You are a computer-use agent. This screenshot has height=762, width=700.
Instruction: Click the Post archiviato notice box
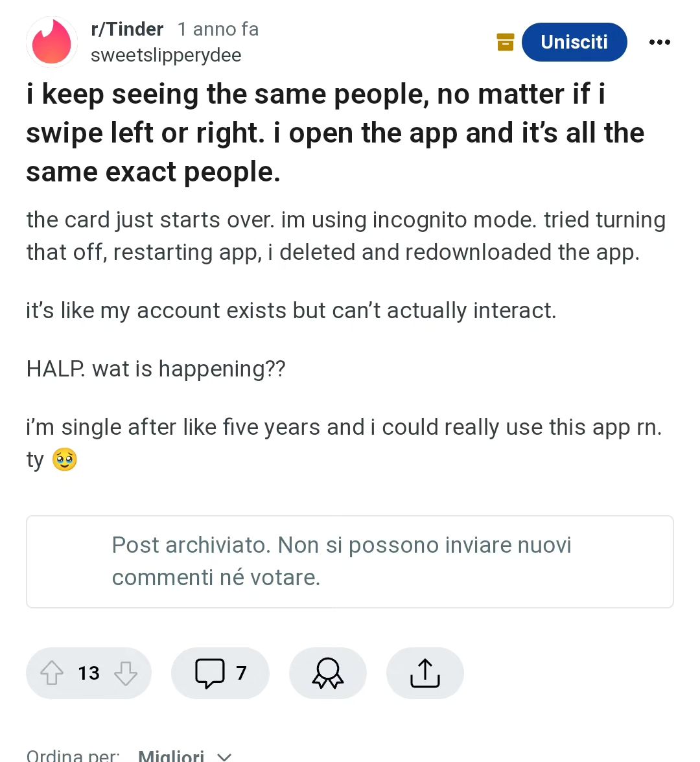(350, 561)
